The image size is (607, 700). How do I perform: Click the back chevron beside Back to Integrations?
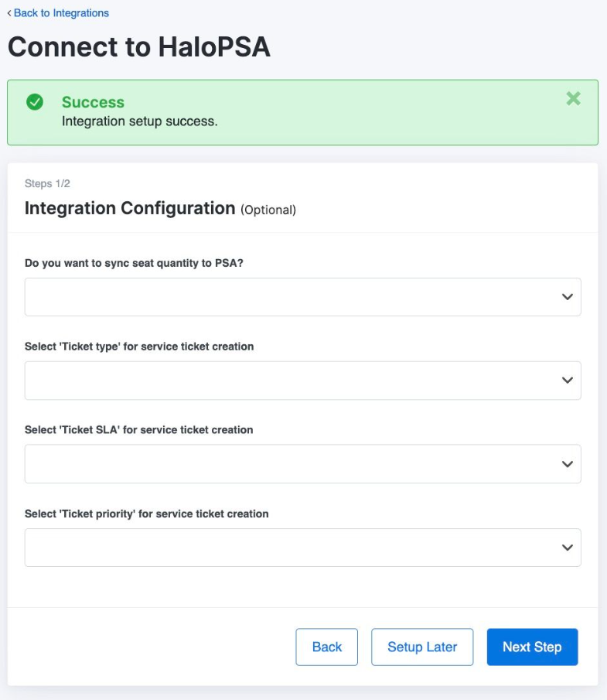click(9, 13)
